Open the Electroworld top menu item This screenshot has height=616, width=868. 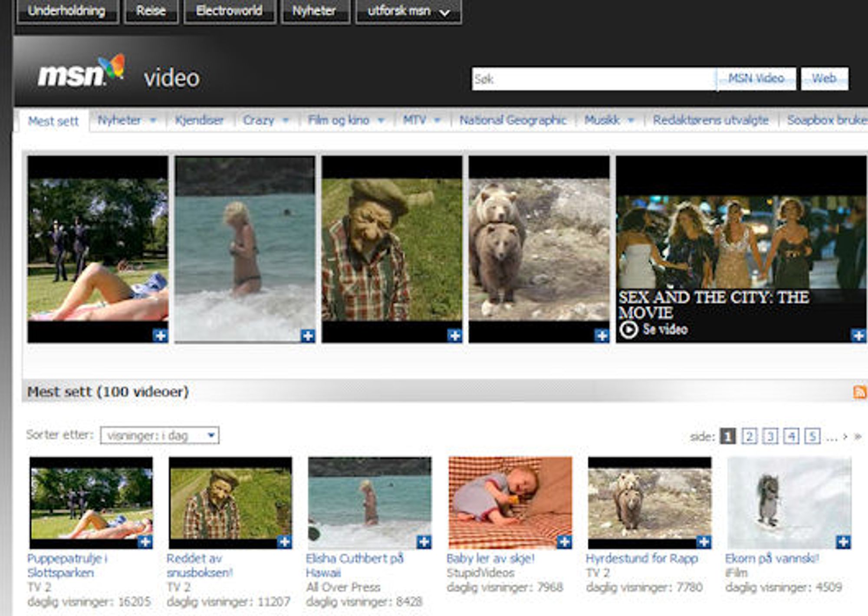click(x=230, y=11)
